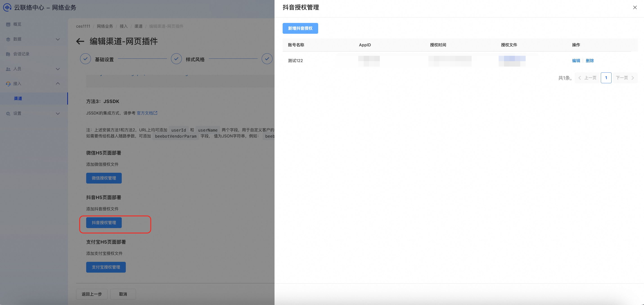This screenshot has width=644, height=305.
Task: Click the third step check circle
Action: click(x=267, y=59)
